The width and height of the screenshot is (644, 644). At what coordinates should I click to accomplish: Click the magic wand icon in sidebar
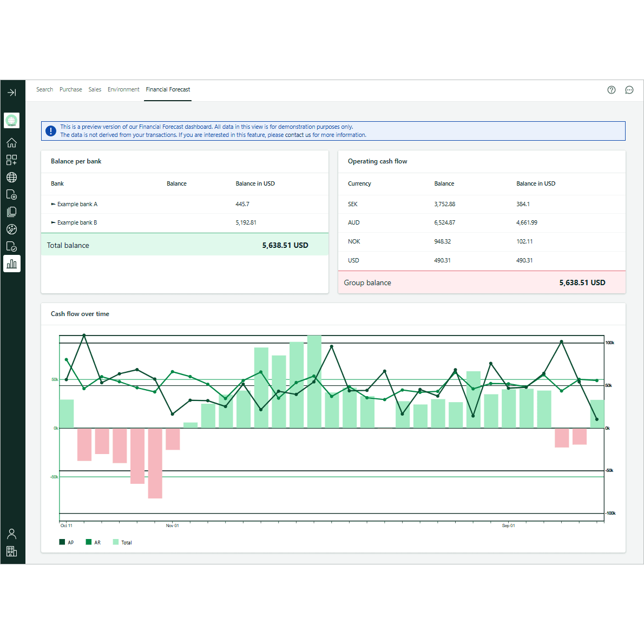12,229
